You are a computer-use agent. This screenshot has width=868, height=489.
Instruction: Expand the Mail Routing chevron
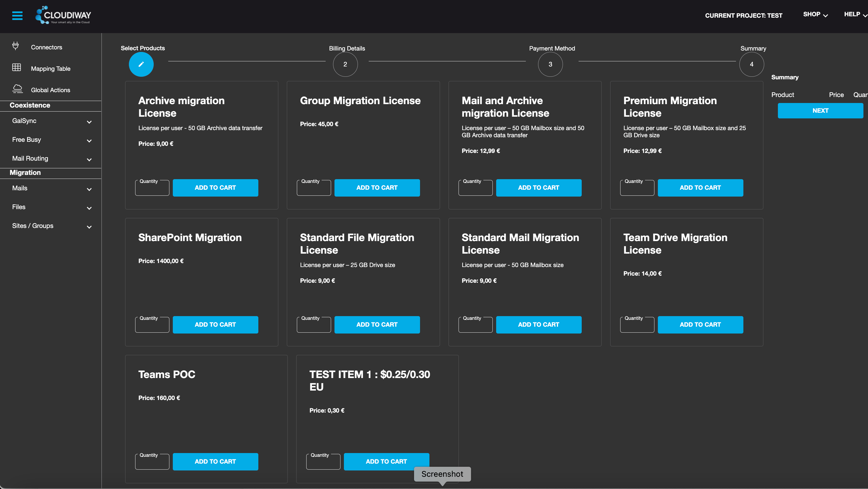(x=89, y=159)
